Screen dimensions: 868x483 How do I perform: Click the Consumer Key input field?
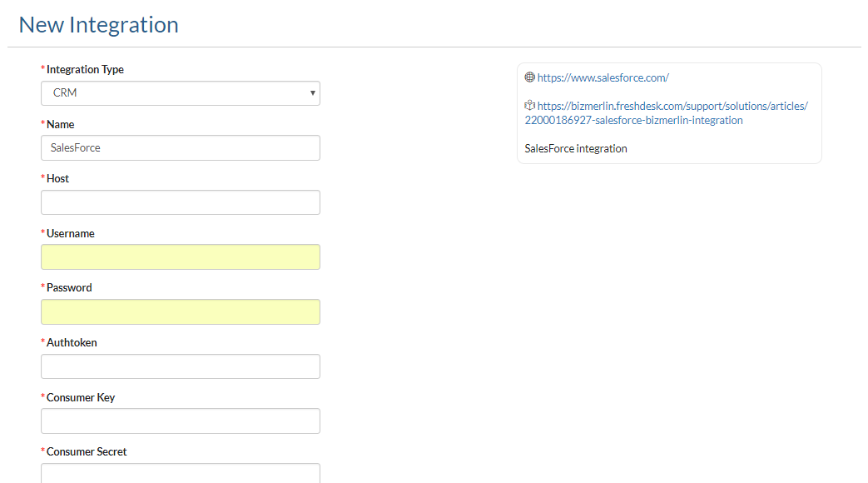click(181, 421)
